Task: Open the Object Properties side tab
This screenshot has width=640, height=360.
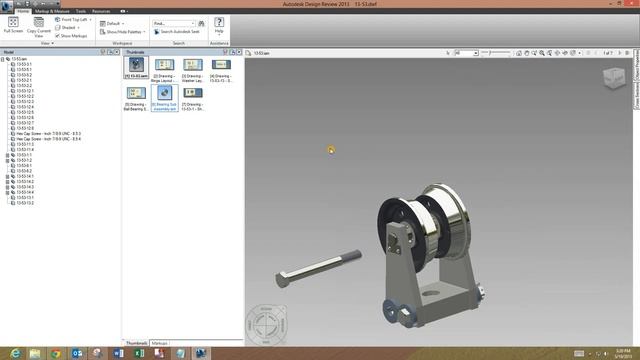Action: pyautogui.click(x=636, y=64)
